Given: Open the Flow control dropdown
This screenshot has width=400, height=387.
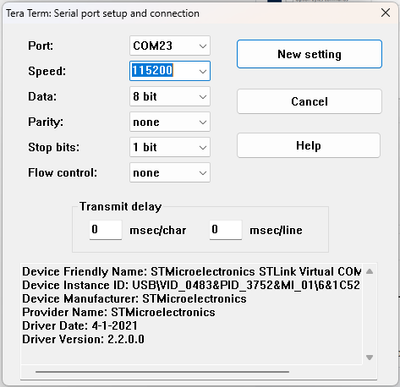Looking at the screenshot, I should 170,173.
